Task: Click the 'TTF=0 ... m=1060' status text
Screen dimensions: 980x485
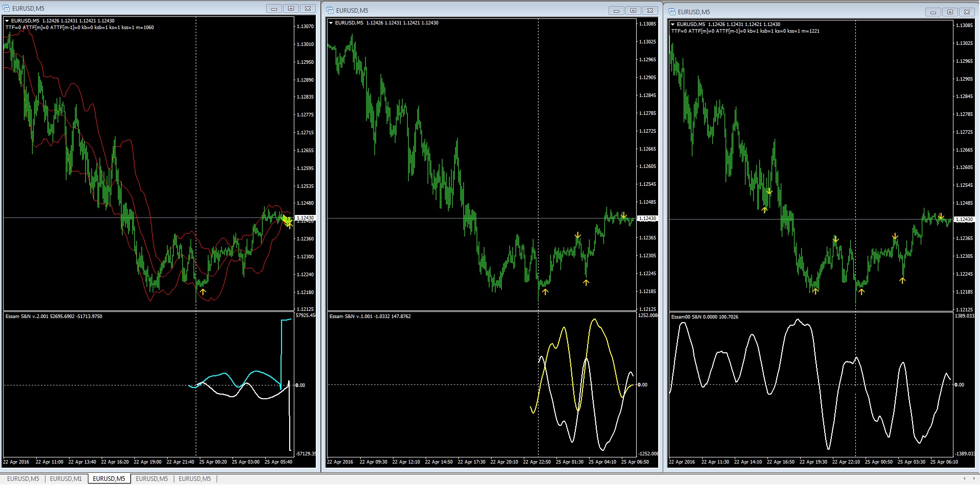Action: point(79,28)
